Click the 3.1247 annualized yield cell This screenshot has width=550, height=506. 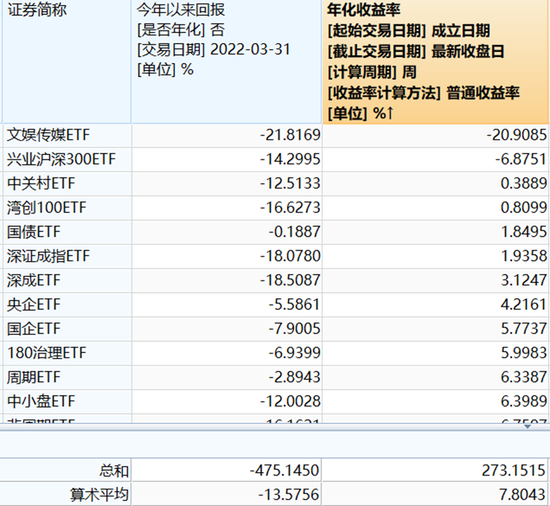(x=435, y=281)
